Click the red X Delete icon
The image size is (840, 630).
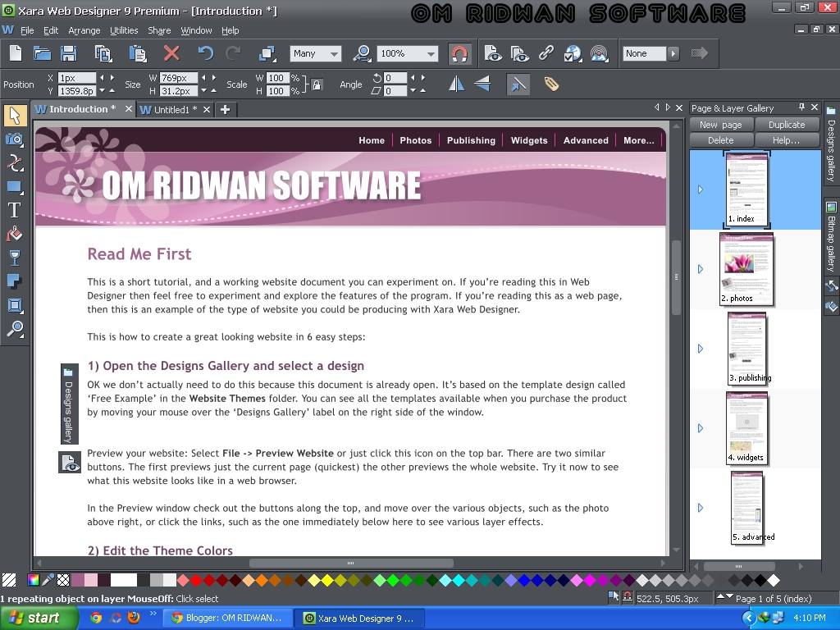pos(171,53)
